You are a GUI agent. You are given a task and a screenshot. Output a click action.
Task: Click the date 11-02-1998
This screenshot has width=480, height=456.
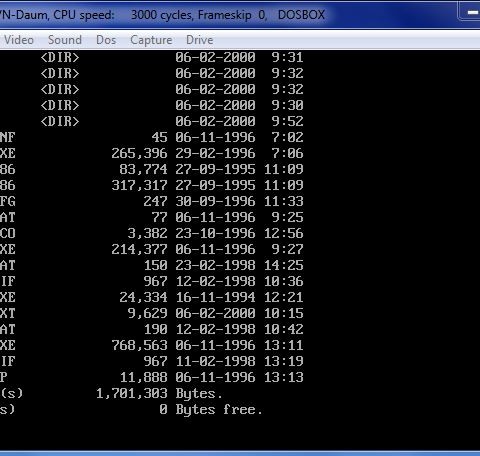point(215,361)
